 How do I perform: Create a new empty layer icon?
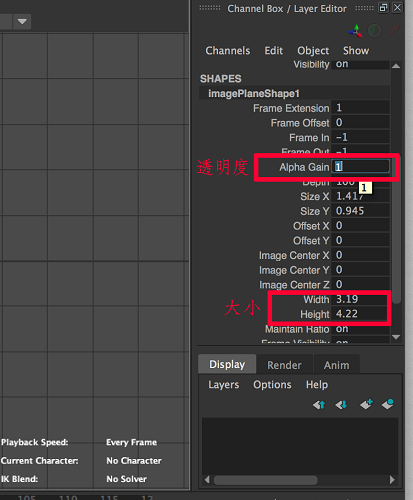[x=366, y=404]
